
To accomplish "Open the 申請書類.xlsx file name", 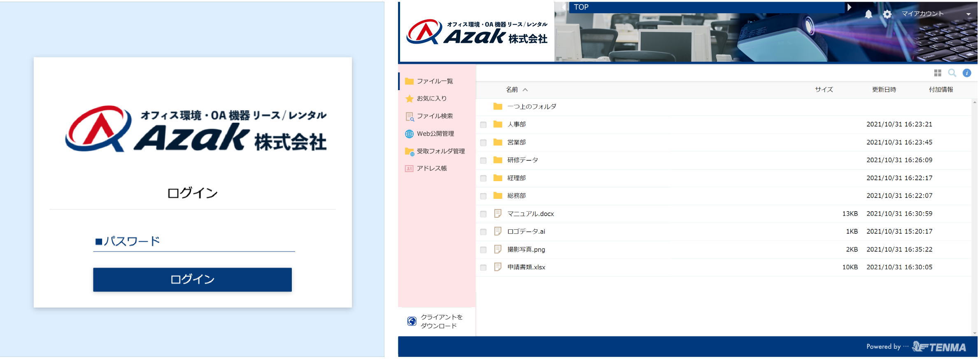I will click(x=526, y=267).
